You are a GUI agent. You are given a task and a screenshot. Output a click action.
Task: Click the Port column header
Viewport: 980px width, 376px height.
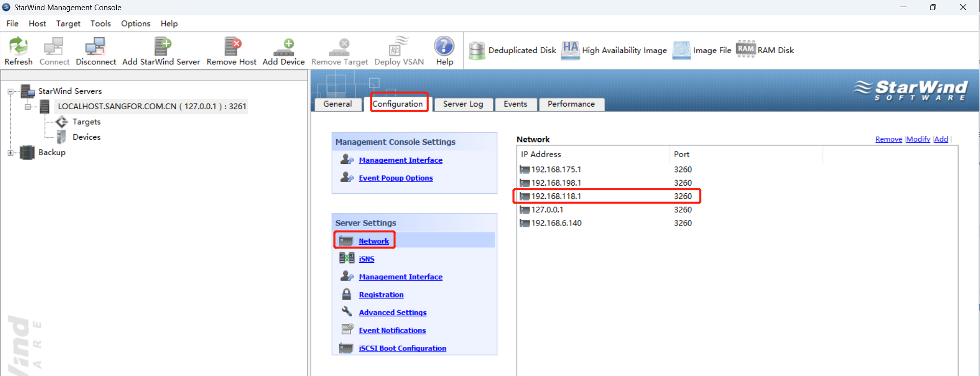(746, 154)
